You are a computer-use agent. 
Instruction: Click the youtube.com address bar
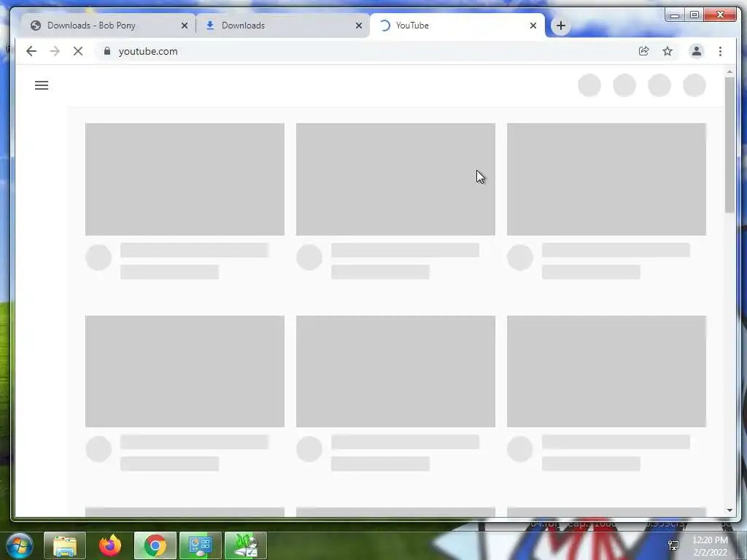tap(366, 51)
